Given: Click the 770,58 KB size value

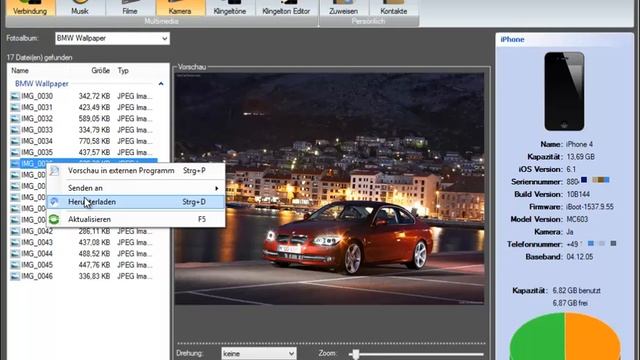Looking at the screenshot, I should [x=94, y=141].
